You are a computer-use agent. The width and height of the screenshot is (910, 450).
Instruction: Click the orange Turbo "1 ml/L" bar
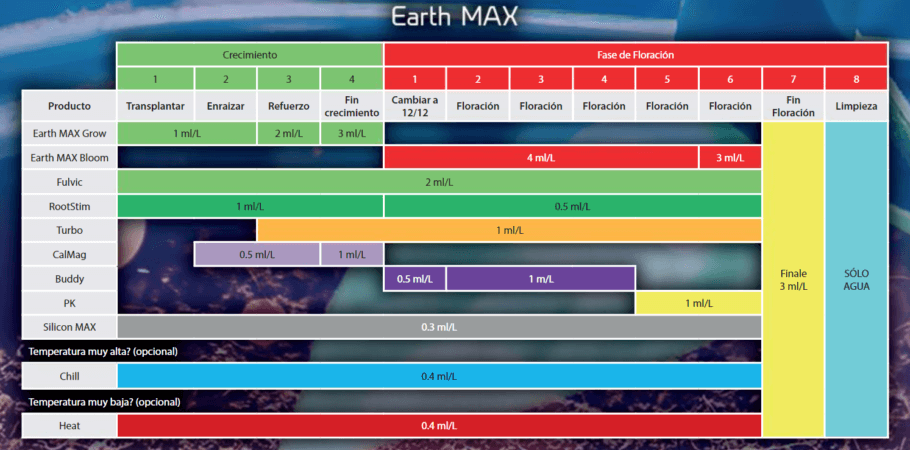coord(510,231)
